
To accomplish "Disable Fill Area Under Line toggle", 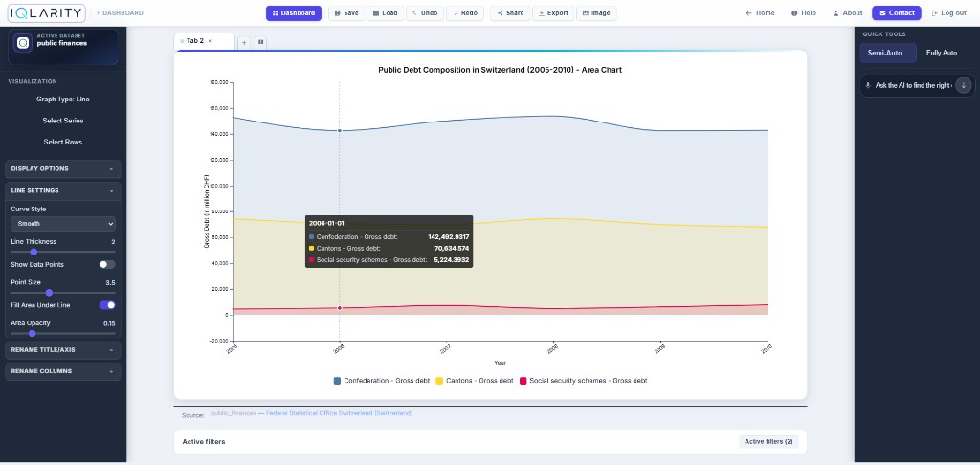I will [x=107, y=305].
